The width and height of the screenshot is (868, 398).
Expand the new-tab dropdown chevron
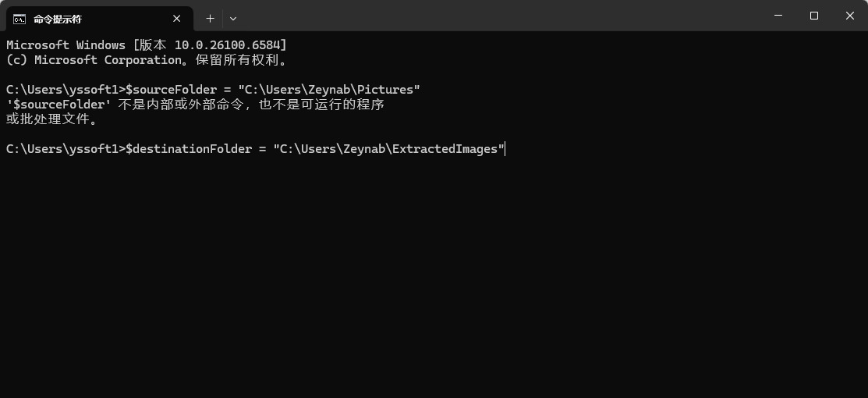coord(233,18)
